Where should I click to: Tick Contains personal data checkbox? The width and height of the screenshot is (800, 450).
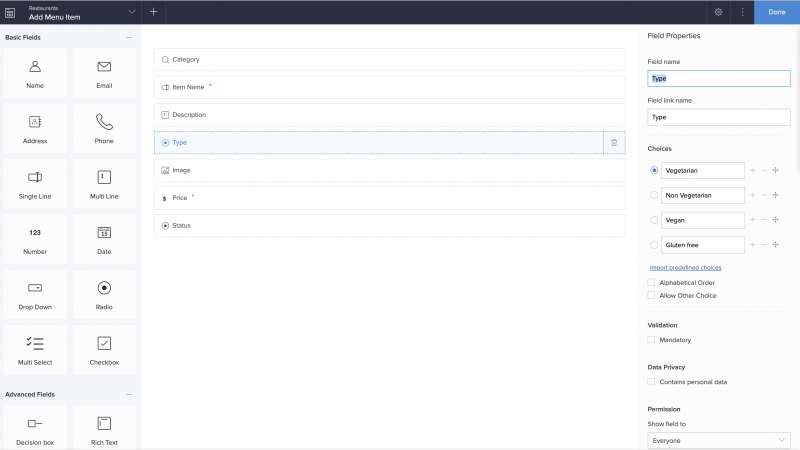tap(651, 381)
